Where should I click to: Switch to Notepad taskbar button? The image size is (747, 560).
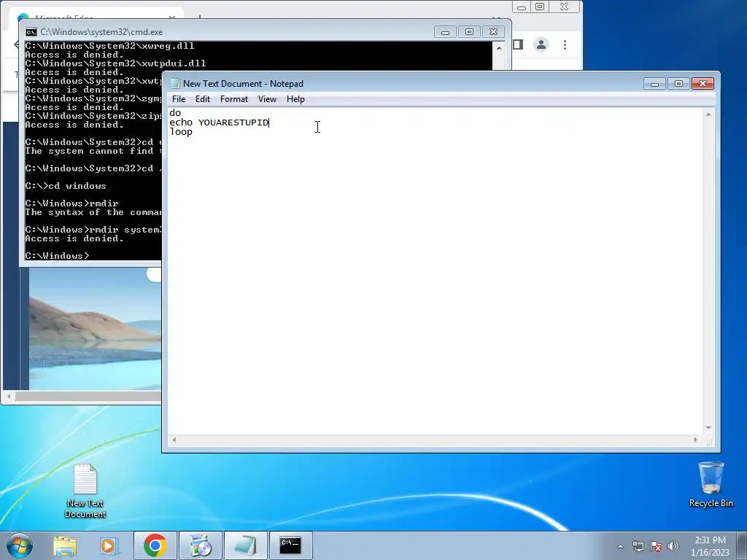[x=245, y=545]
